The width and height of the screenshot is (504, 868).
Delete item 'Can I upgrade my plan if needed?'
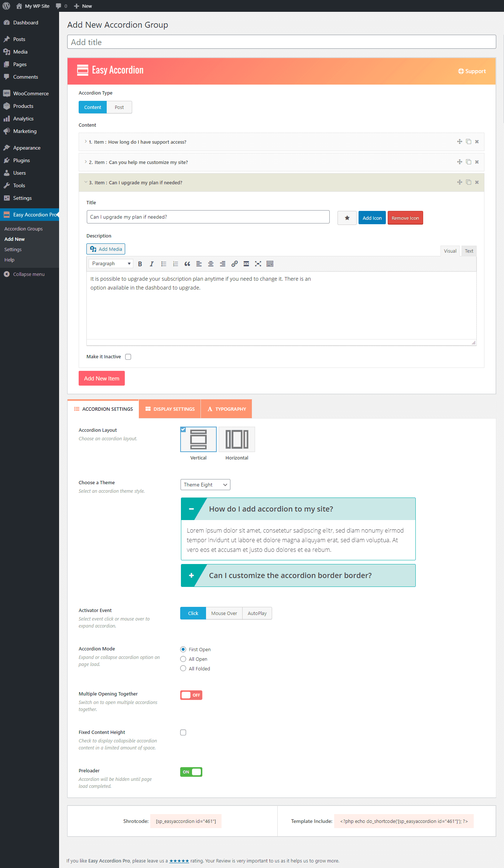click(x=477, y=182)
